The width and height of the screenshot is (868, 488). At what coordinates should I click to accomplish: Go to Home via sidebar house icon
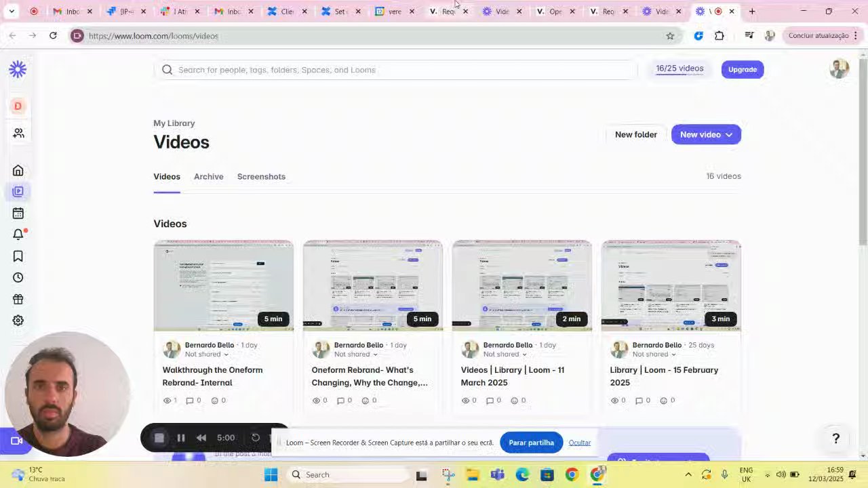(18, 170)
